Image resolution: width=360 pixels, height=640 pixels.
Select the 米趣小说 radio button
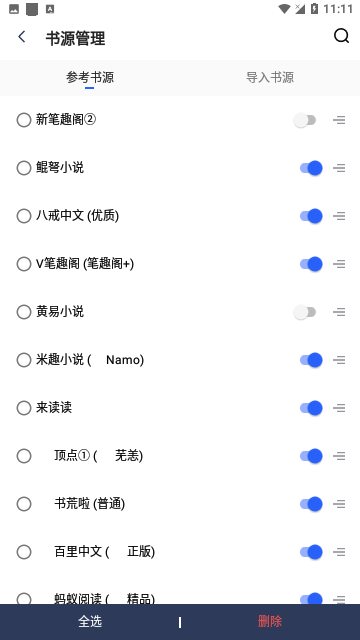pos(24,360)
